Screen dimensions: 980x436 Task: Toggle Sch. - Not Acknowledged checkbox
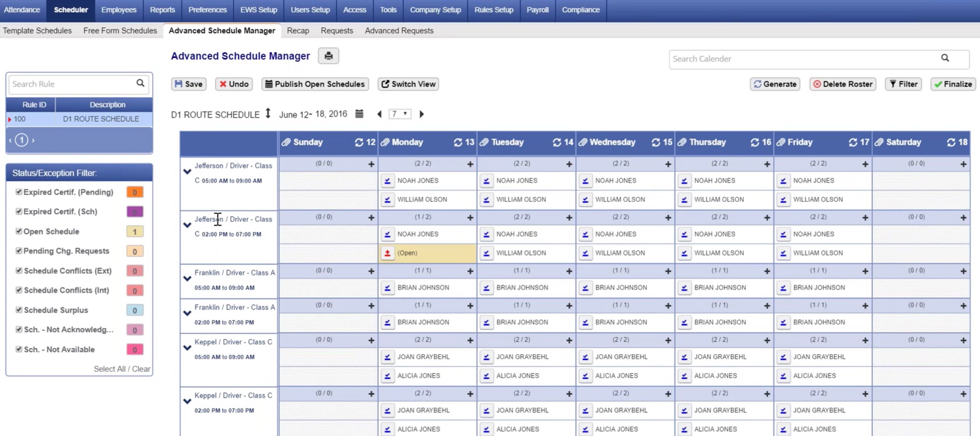point(19,329)
